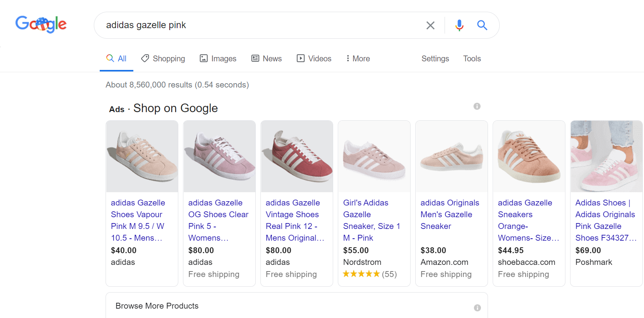Go to the News tab
644x318 pixels.
267,59
